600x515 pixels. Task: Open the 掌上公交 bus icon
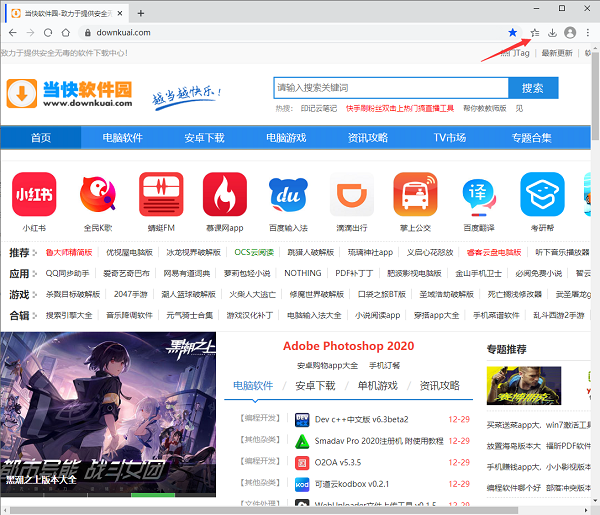(415, 194)
